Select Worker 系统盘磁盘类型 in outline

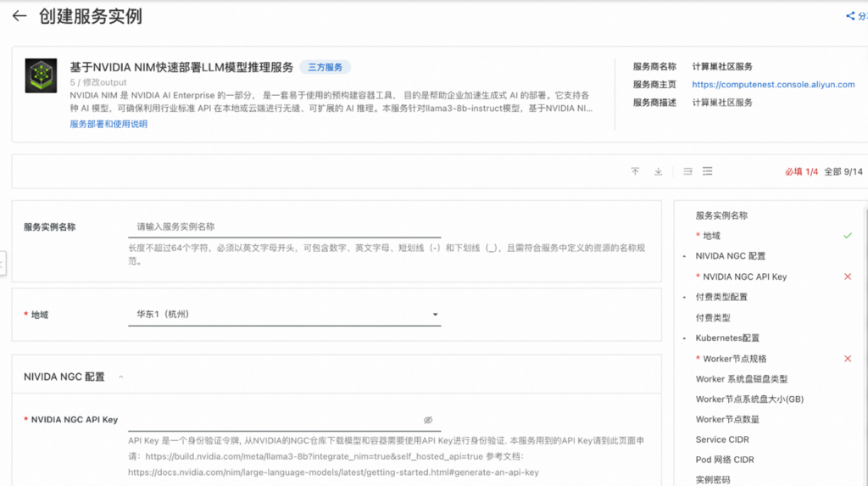(x=741, y=379)
